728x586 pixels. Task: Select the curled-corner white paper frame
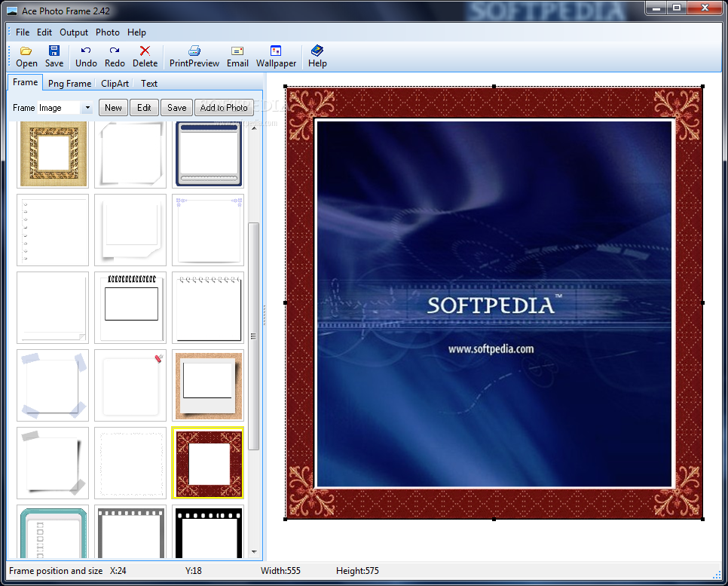click(x=130, y=153)
